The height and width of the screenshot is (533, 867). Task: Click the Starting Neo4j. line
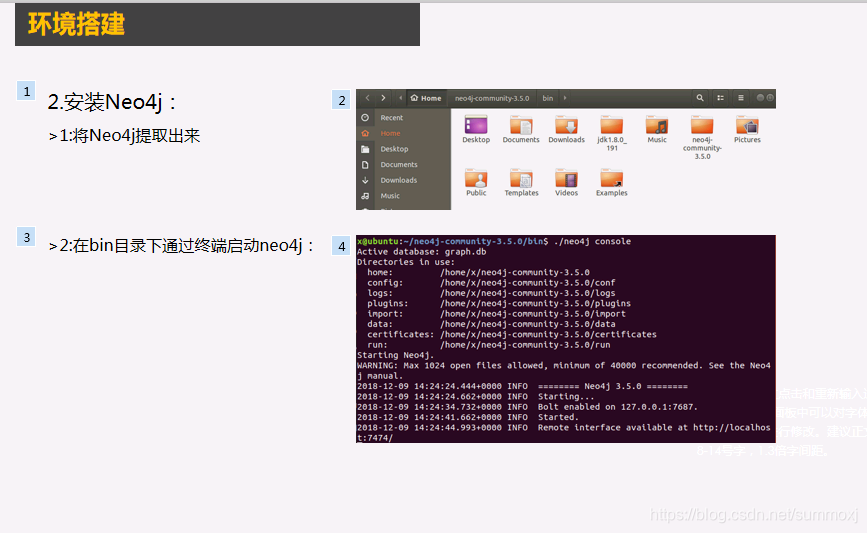395,355
